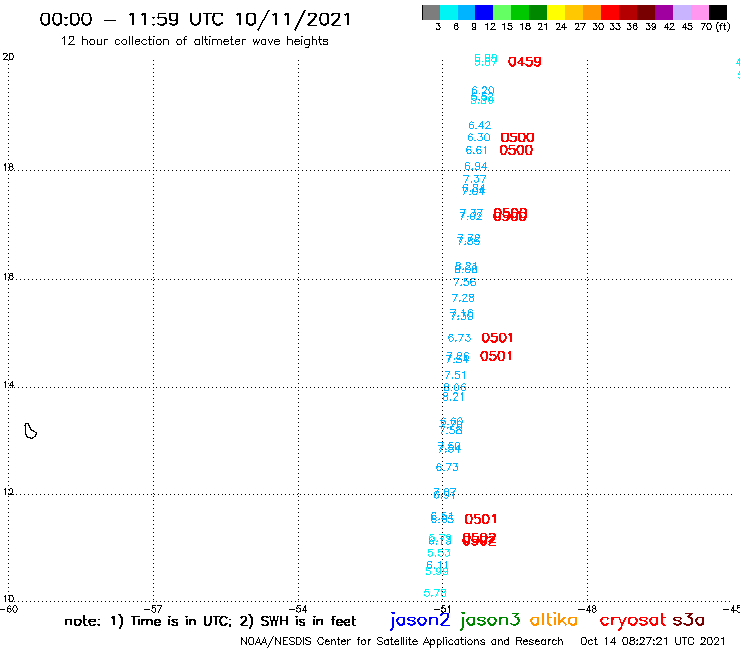Click the lowest wave height value '5.78'
The width and height of the screenshot is (740, 650).
coord(435,593)
